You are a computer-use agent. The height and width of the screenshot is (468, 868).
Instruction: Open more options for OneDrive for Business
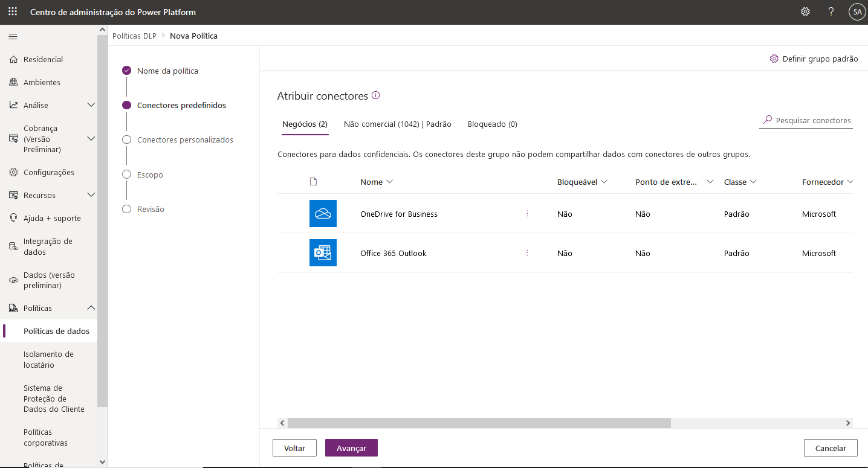[527, 214]
